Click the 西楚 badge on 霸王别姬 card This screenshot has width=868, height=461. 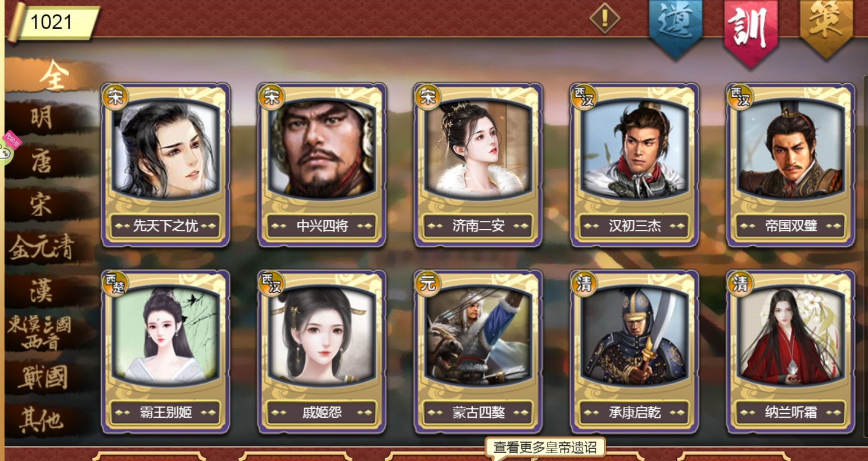[x=115, y=283]
